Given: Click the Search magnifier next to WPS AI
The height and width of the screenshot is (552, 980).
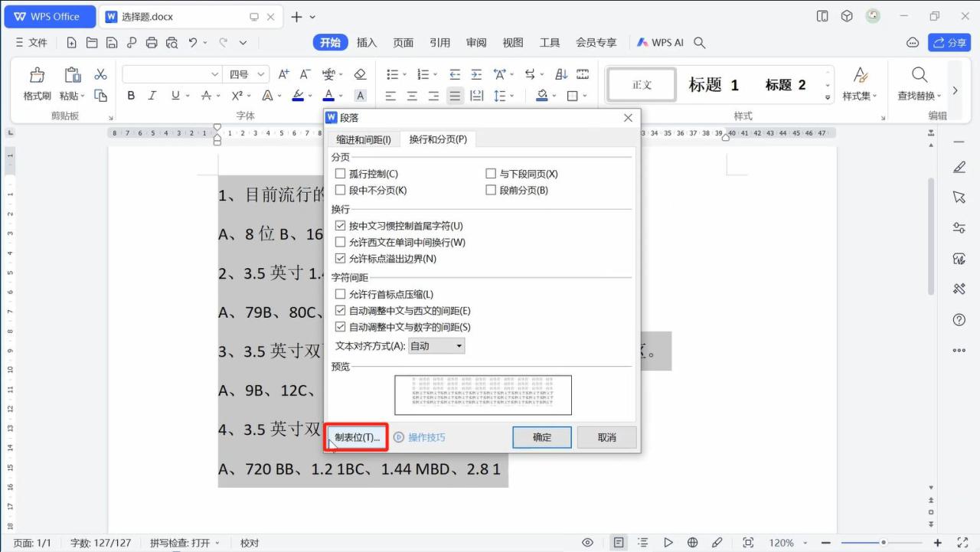Looking at the screenshot, I should (699, 43).
